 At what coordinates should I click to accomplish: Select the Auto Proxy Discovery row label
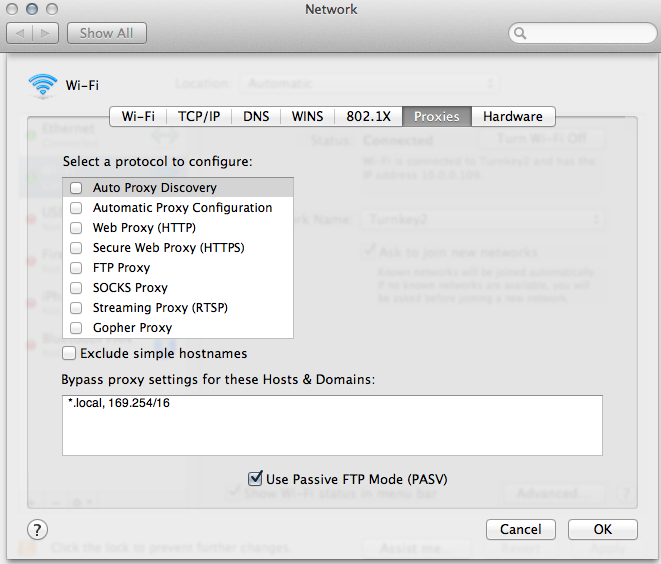[155, 188]
